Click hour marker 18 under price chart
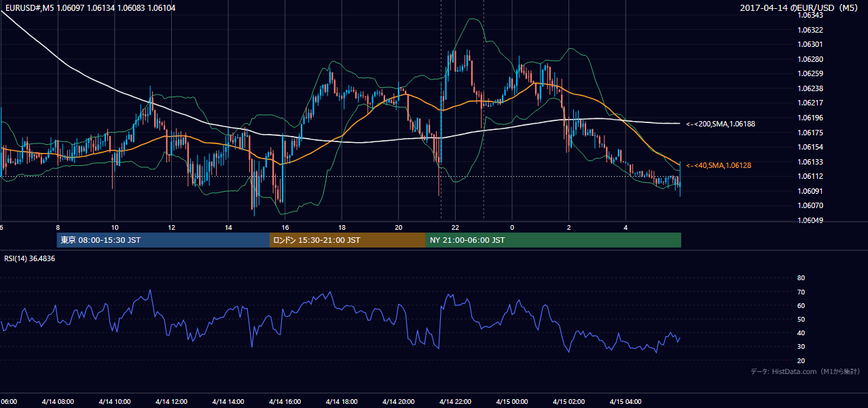The height and width of the screenshot is (408, 868). [x=342, y=228]
